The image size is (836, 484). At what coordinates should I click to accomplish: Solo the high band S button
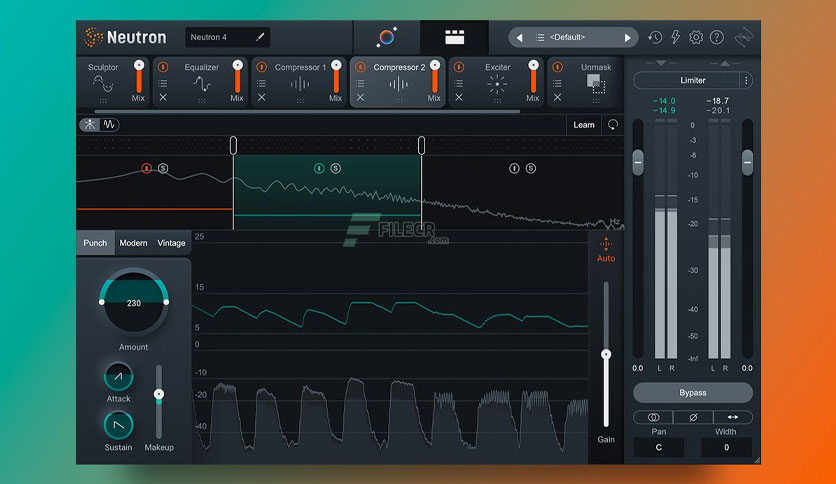click(x=531, y=168)
